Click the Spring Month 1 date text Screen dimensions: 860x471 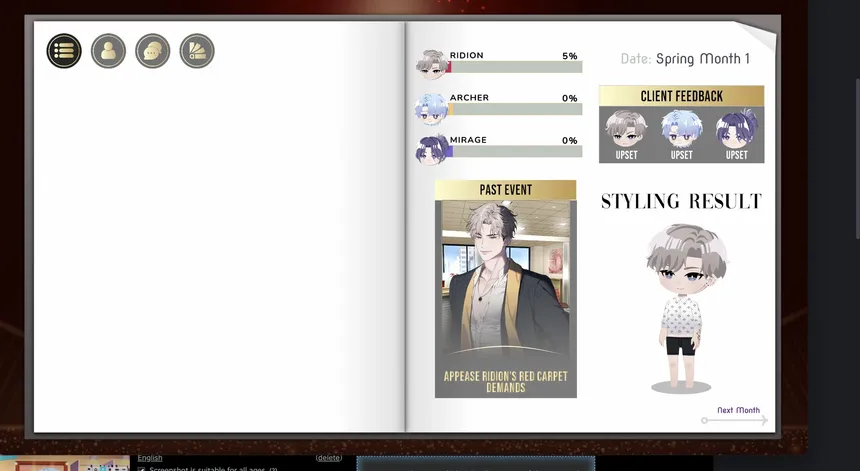pos(703,59)
